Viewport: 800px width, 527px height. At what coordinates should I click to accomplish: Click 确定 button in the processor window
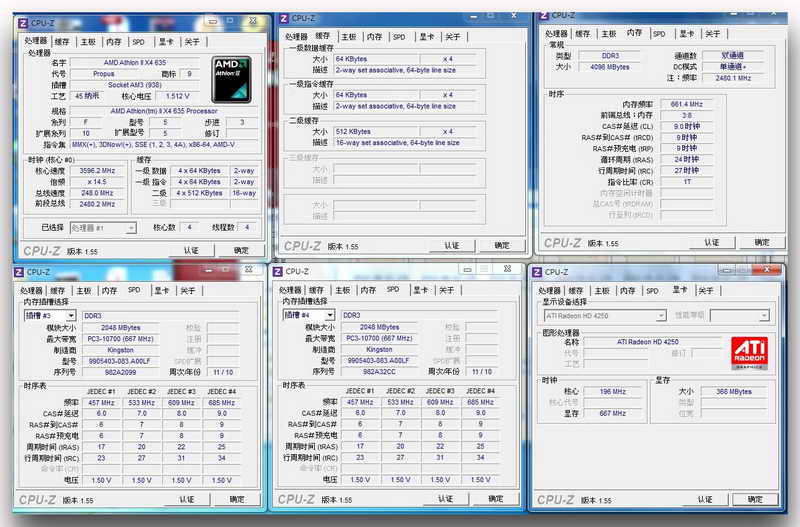[x=241, y=250]
